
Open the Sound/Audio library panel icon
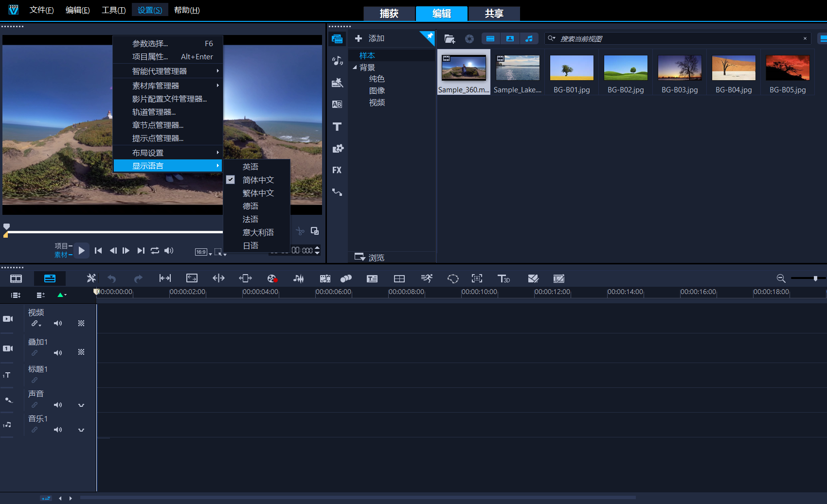pos(337,61)
